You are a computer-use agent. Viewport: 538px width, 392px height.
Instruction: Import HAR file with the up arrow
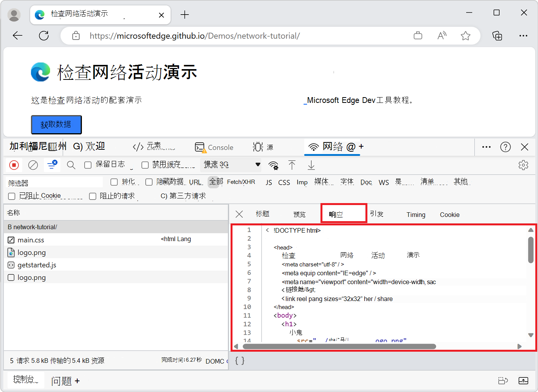coord(292,165)
